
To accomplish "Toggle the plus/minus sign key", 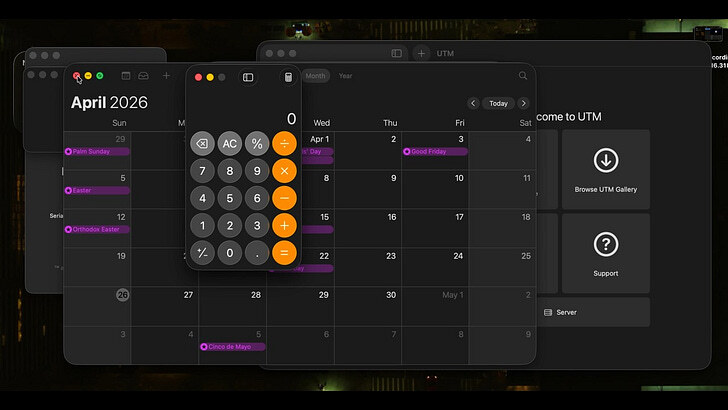I will point(202,253).
